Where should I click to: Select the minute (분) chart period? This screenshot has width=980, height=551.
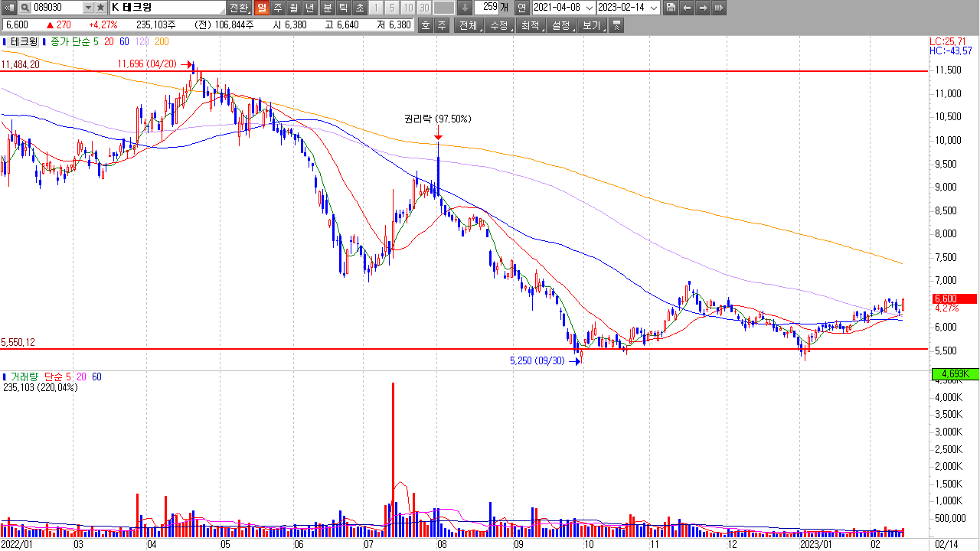pos(327,8)
